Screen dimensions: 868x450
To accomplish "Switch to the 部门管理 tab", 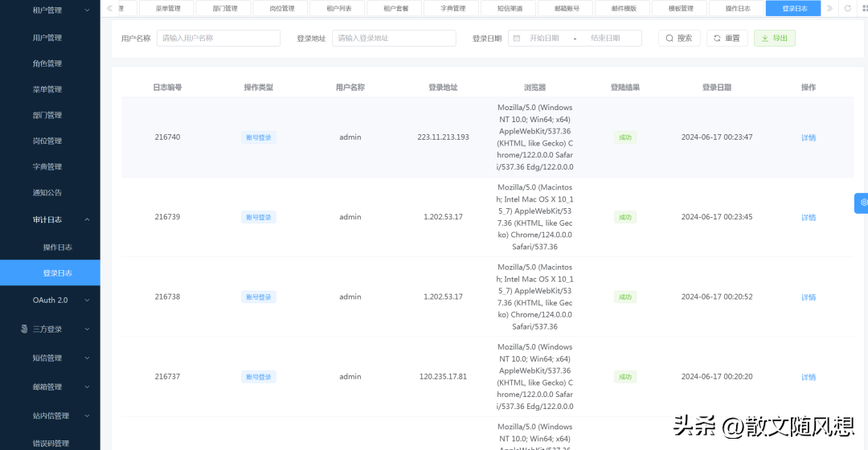I will coord(225,8).
